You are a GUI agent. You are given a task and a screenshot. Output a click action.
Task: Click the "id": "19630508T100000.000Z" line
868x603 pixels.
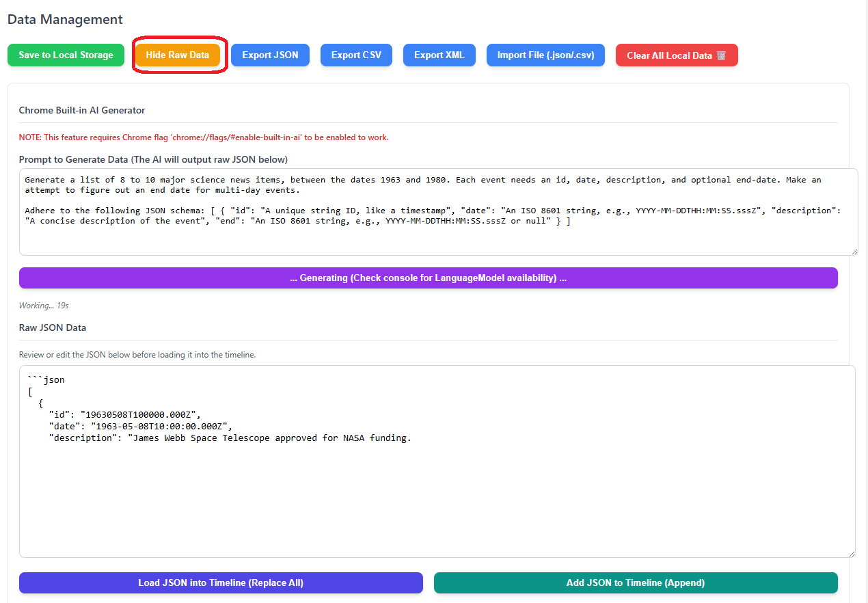pos(125,414)
